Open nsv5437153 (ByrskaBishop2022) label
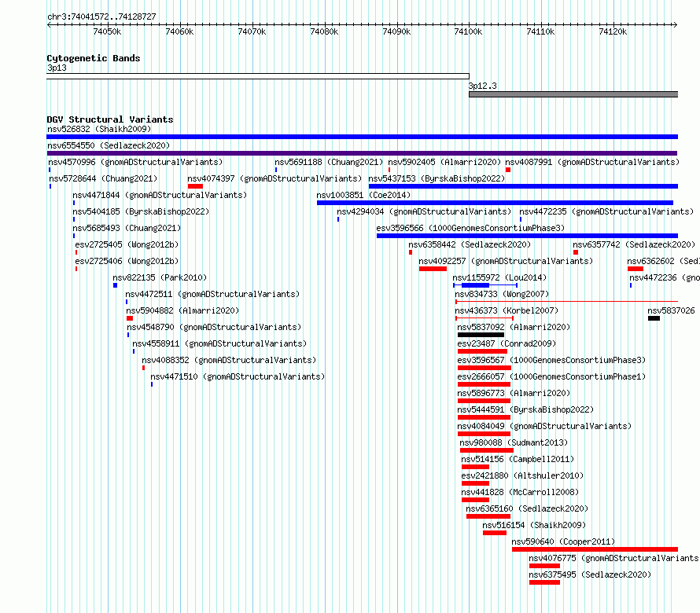 (437, 178)
